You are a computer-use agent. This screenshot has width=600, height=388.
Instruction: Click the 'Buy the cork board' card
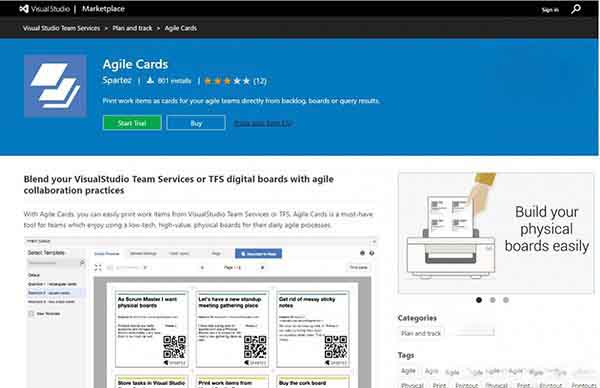coord(313,382)
